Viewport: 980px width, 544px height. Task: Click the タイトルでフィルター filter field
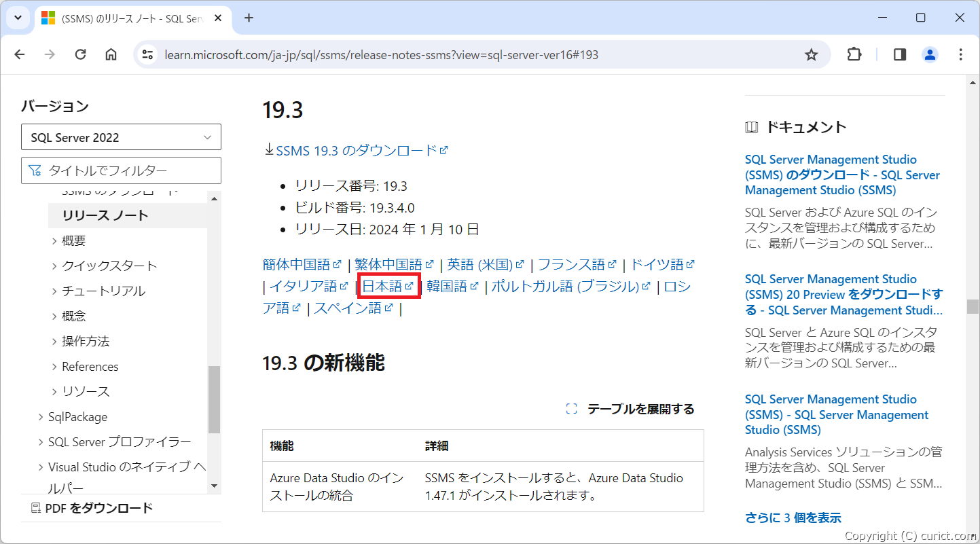pyautogui.click(x=121, y=170)
